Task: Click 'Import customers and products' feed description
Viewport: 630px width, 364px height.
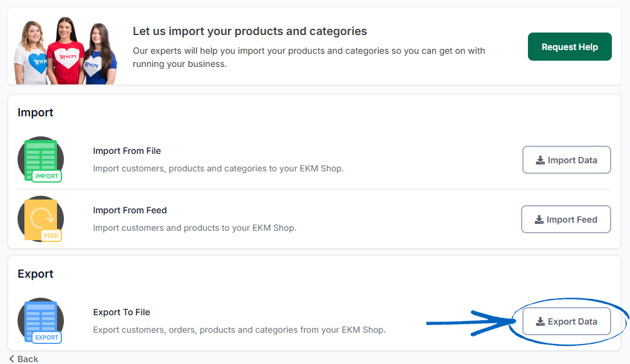Action: pos(195,228)
